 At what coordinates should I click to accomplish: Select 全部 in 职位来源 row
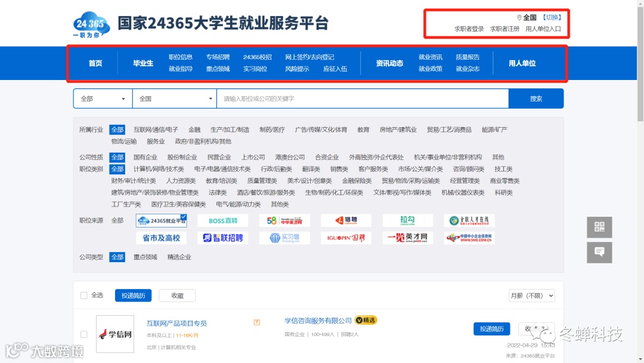tap(117, 220)
